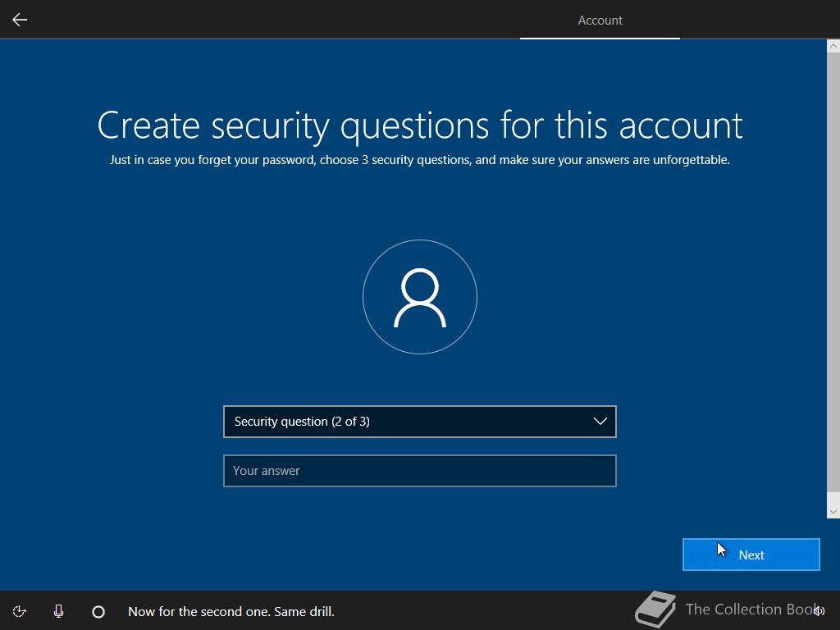The width and height of the screenshot is (840, 630).
Task: Expand the security question chevron arrow
Action: [x=600, y=422]
